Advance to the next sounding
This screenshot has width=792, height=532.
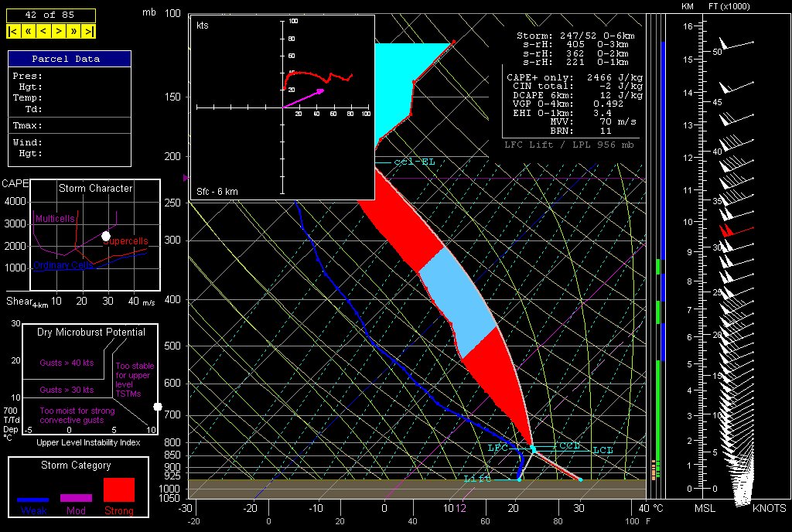(x=59, y=31)
